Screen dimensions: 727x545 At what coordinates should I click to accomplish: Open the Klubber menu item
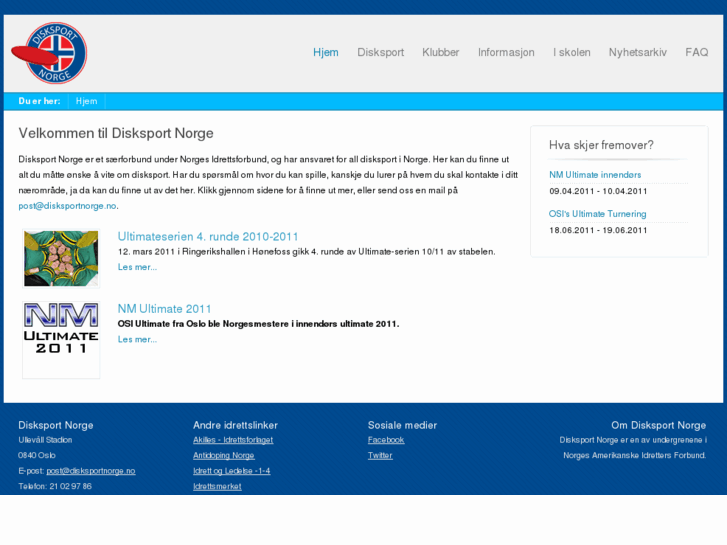(440, 53)
